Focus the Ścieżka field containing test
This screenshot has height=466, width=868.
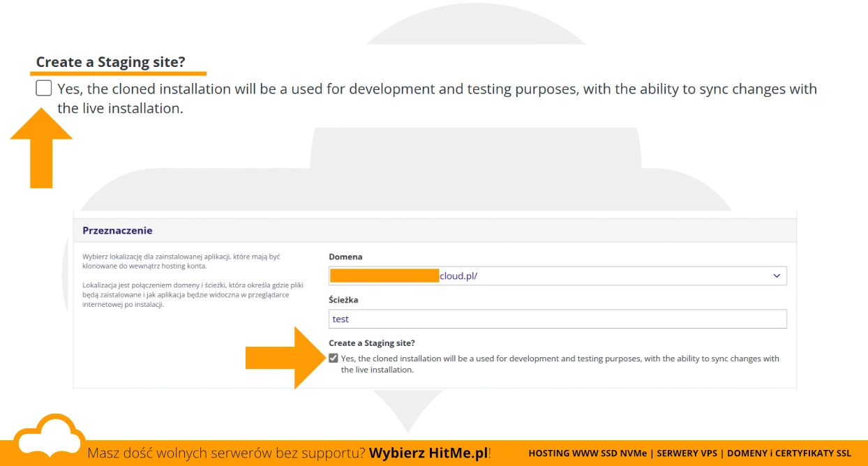(558, 319)
